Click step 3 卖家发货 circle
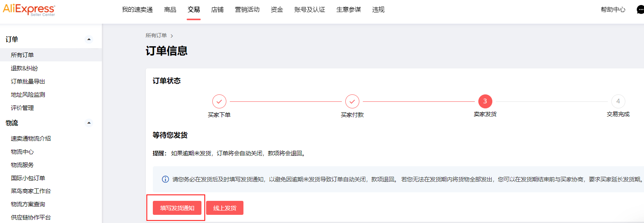Screen dimensions: 644x223 coord(485,101)
